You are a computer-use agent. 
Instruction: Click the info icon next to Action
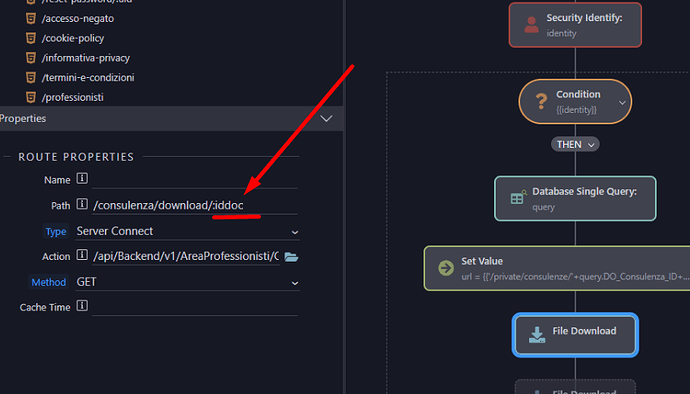coord(82,254)
